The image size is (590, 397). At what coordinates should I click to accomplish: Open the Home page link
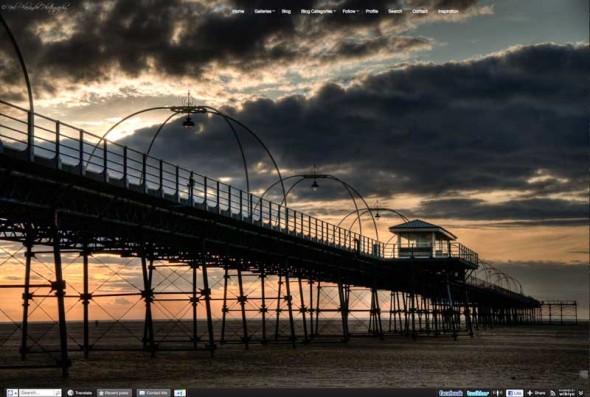click(238, 11)
